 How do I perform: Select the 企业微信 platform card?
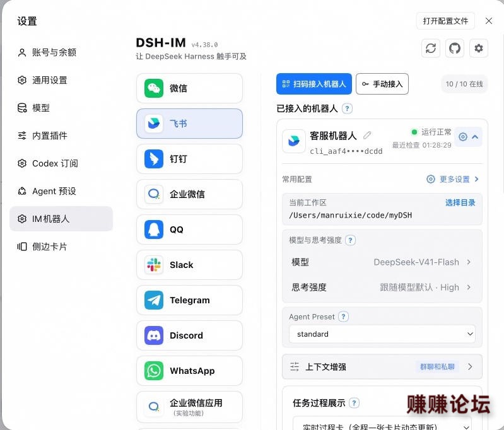189,194
